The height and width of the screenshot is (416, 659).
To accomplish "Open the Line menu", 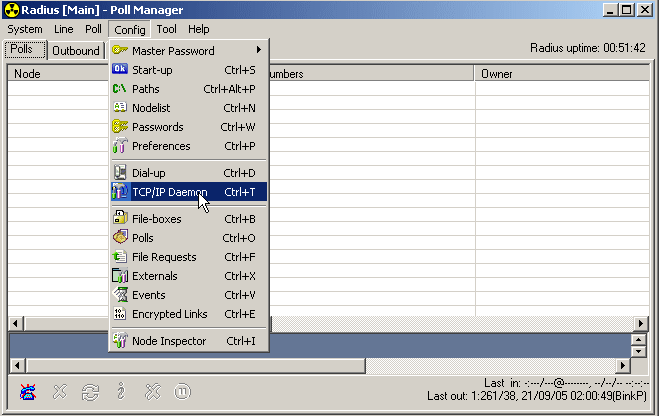I will [x=63, y=29].
